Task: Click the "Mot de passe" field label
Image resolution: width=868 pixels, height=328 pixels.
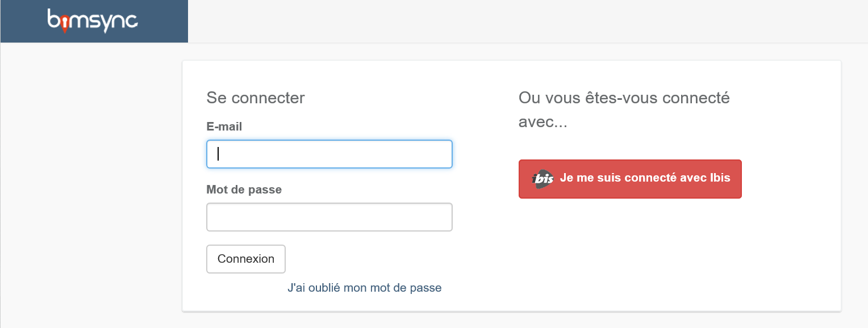Action: 244,190
